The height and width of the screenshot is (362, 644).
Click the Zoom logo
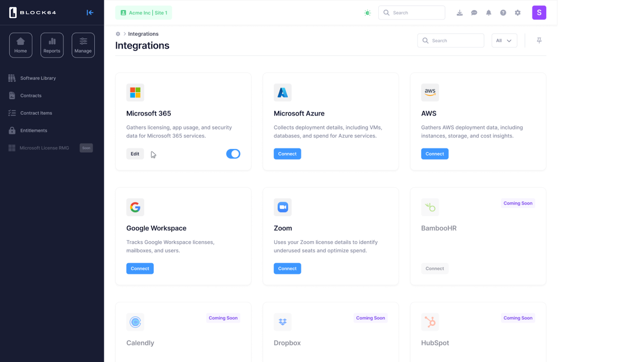(x=283, y=207)
